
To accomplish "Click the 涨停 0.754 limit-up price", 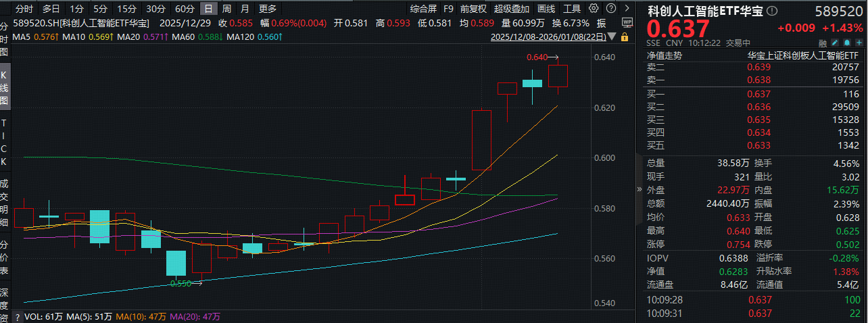I will coord(739,244).
